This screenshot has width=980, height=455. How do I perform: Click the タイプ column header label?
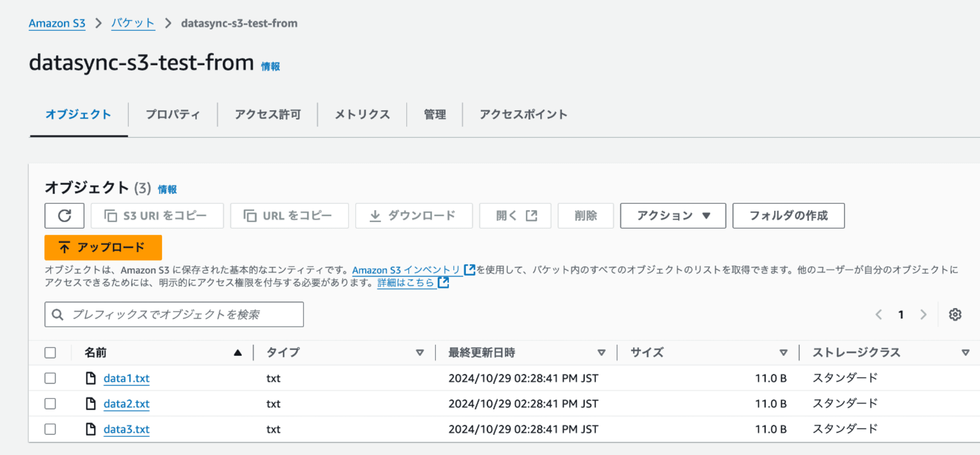tap(283, 353)
